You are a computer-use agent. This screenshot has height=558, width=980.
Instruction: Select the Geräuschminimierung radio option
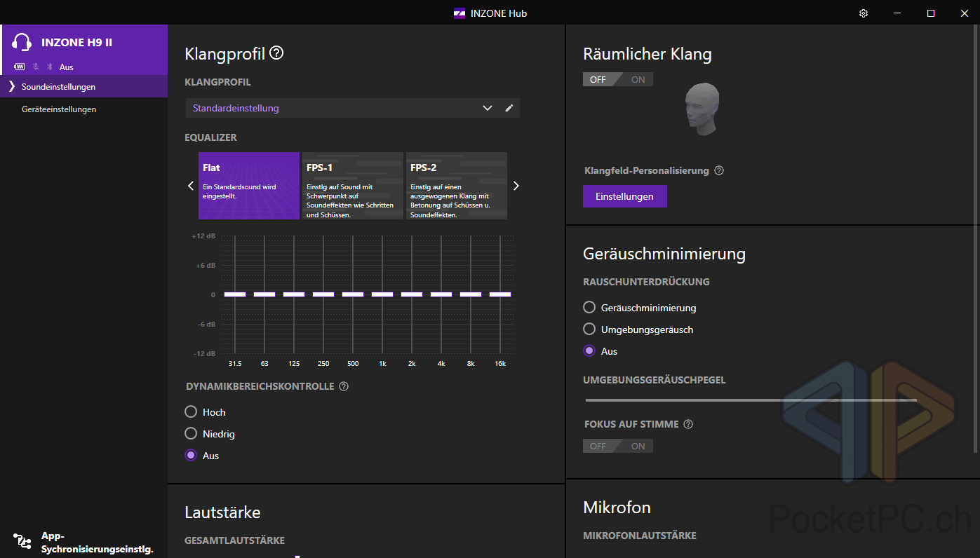(589, 308)
